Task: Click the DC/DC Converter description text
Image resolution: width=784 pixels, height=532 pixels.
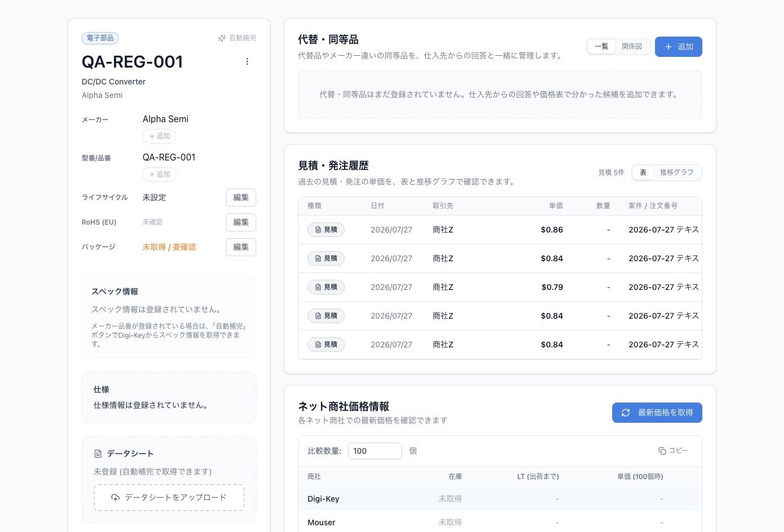Action: click(114, 82)
